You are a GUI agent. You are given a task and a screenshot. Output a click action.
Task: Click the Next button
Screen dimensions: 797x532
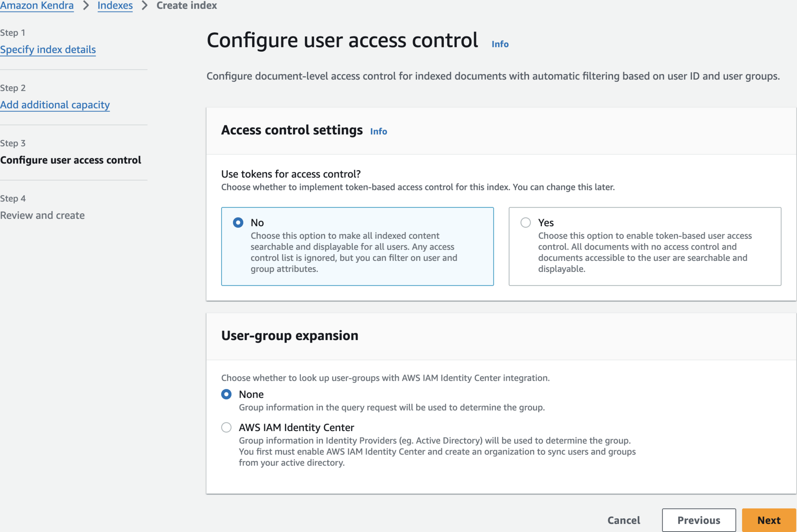click(768, 520)
